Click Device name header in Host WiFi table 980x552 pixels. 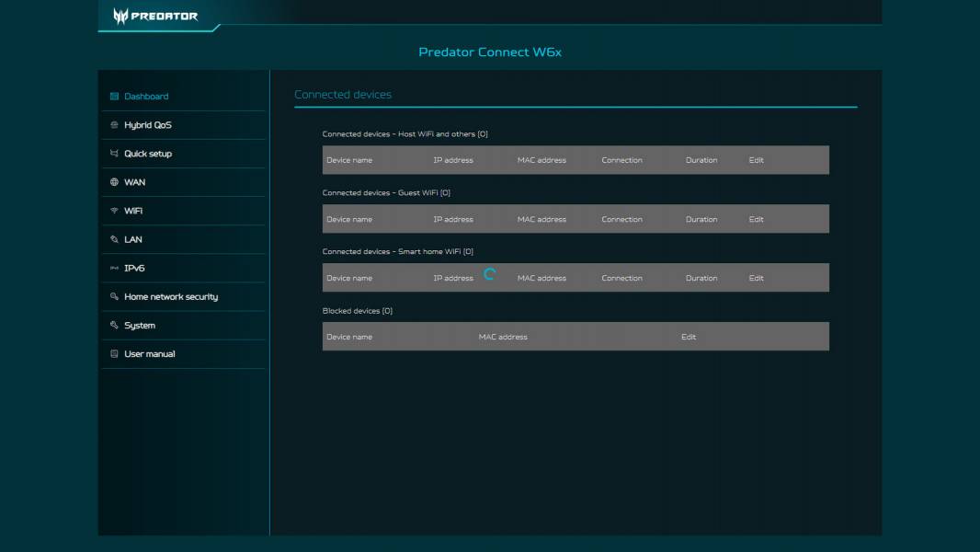[x=350, y=159]
